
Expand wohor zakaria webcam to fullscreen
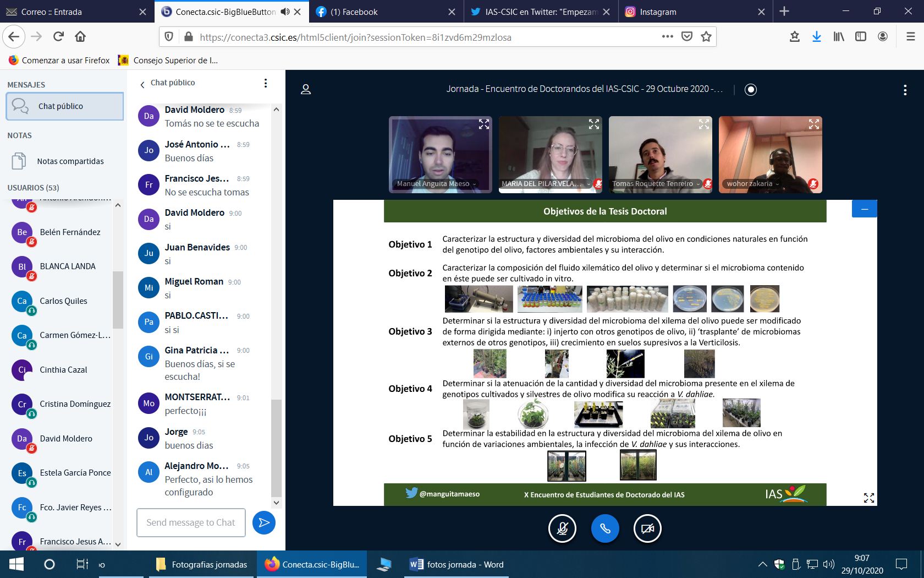pos(813,124)
